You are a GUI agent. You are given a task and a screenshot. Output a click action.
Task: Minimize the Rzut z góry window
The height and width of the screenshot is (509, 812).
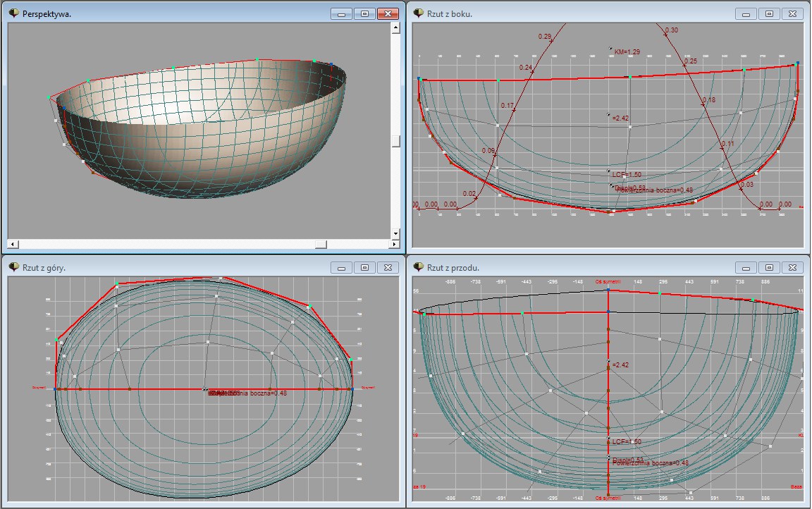click(x=341, y=268)
